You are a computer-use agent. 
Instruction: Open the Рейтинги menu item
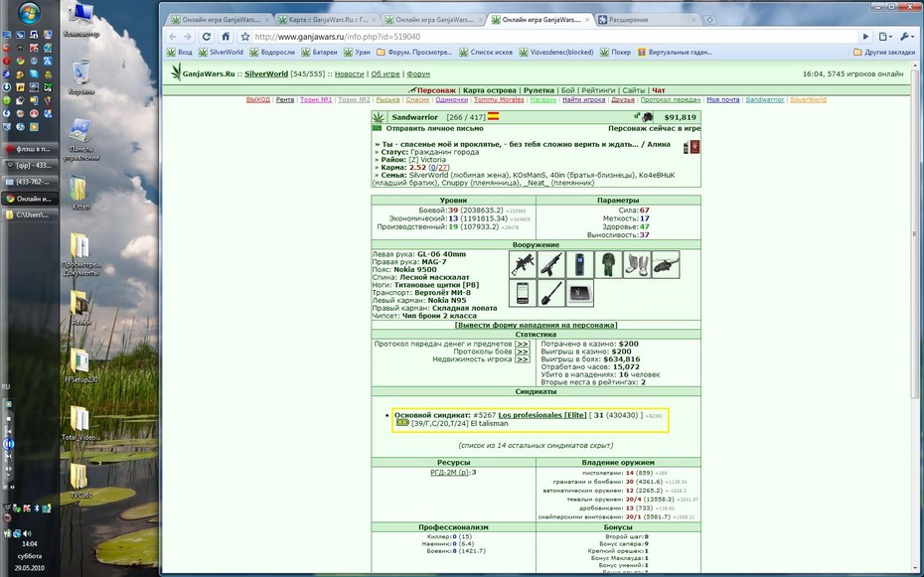598,90
